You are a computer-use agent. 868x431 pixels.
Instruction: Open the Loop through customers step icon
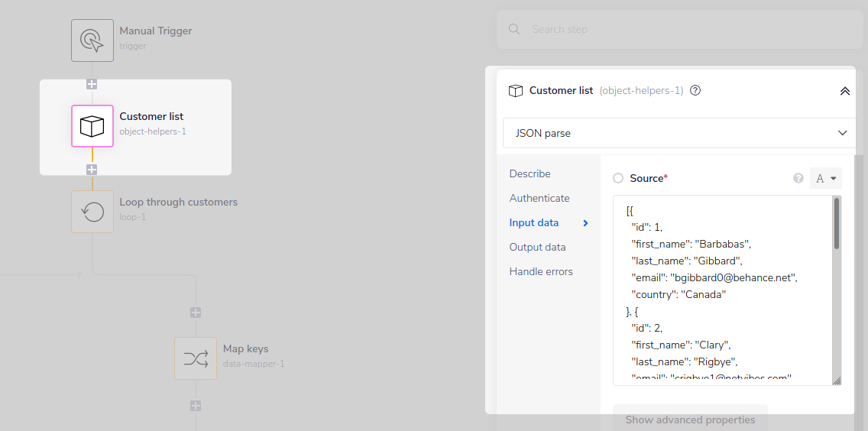pos(92,212)
